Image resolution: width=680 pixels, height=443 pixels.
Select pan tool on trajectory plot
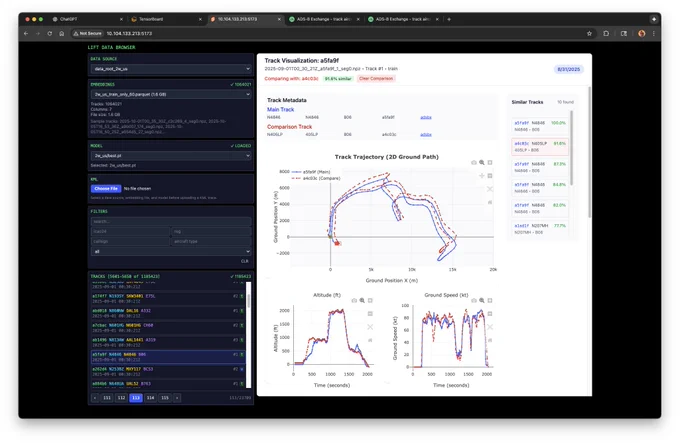[x=482, y=176]
